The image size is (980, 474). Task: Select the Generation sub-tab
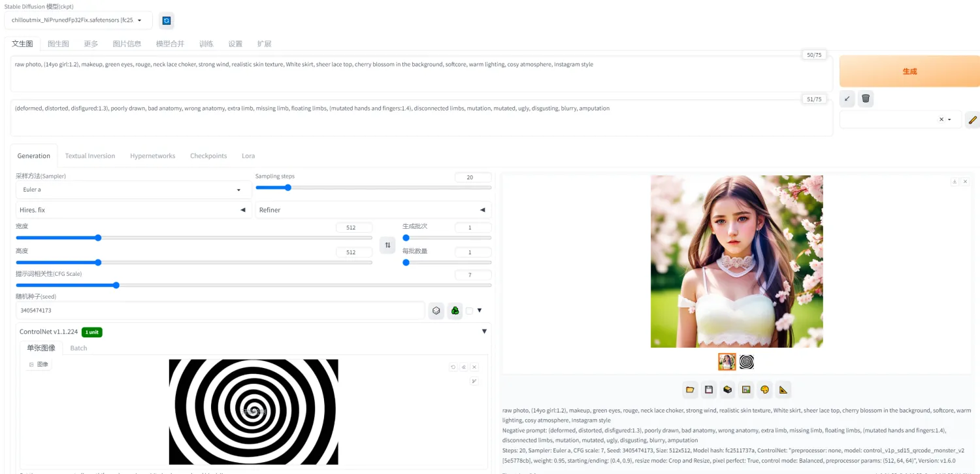[34, 156]
